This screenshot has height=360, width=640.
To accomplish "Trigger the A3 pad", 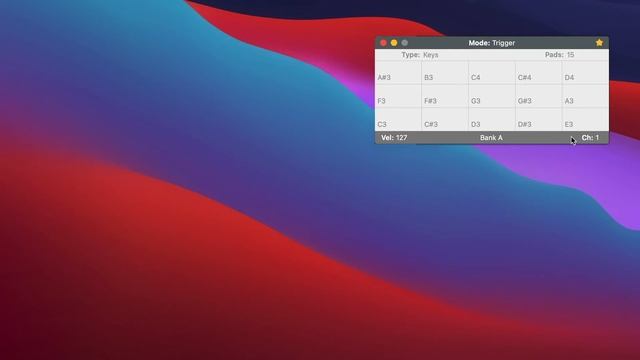I will [585, 96].
